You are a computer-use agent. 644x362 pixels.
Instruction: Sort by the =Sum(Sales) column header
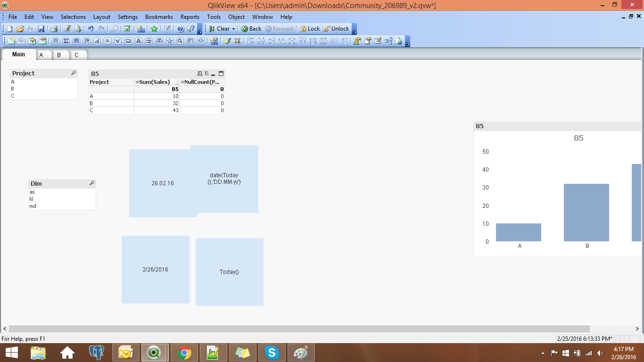(x=157, y=82)
